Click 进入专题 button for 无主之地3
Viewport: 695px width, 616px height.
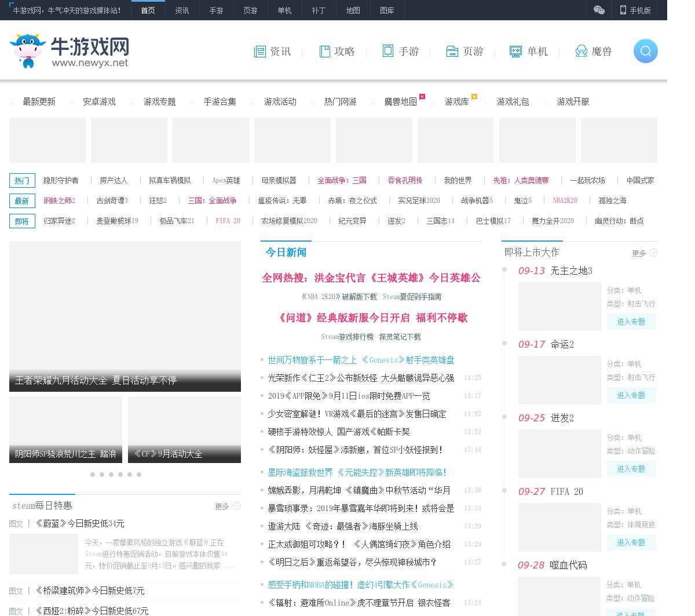pyautogui.click(x=631, y=322)
